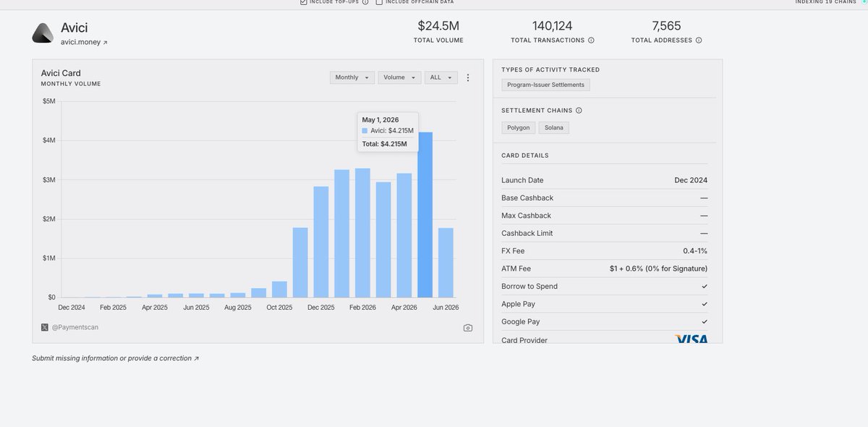868x427 pixels.
Task: Open info icon beside Total Transactions
Action: pyautogui.click(x=591, y=41)
